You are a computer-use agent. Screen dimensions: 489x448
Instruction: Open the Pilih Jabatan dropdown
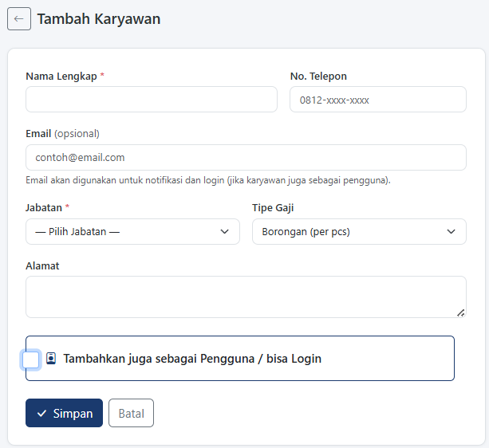(132, 231)
